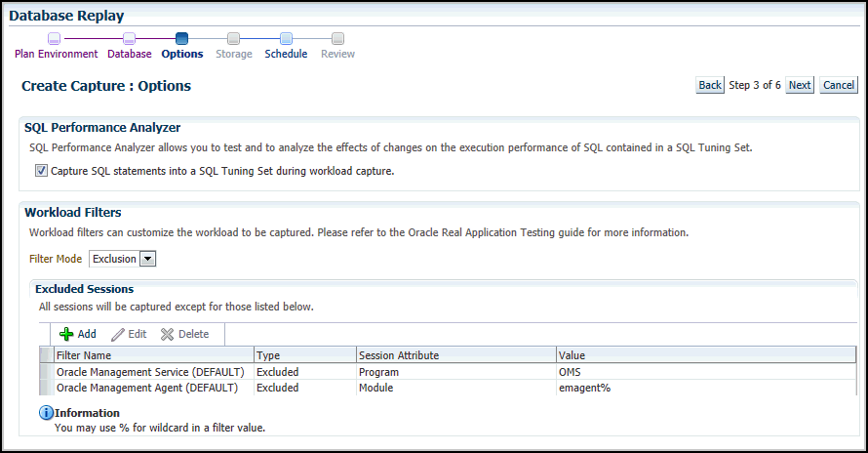Cancel the capture wizard
868x453 pixels.
click(x=838, y=85)
